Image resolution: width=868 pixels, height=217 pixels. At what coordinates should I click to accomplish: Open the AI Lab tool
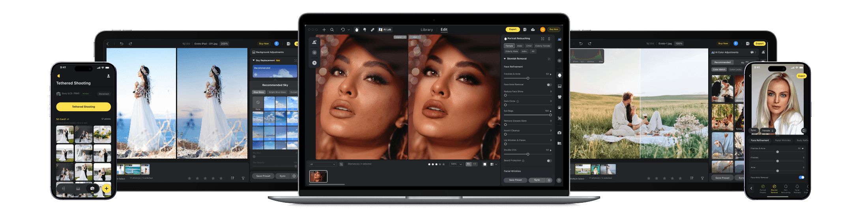[x=385, y=30]
